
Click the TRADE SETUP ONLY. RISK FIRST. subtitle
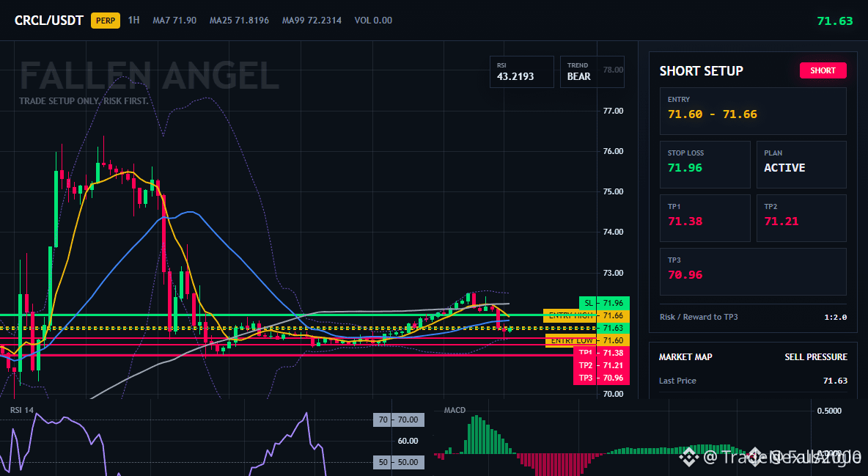[x=84, y=101]
